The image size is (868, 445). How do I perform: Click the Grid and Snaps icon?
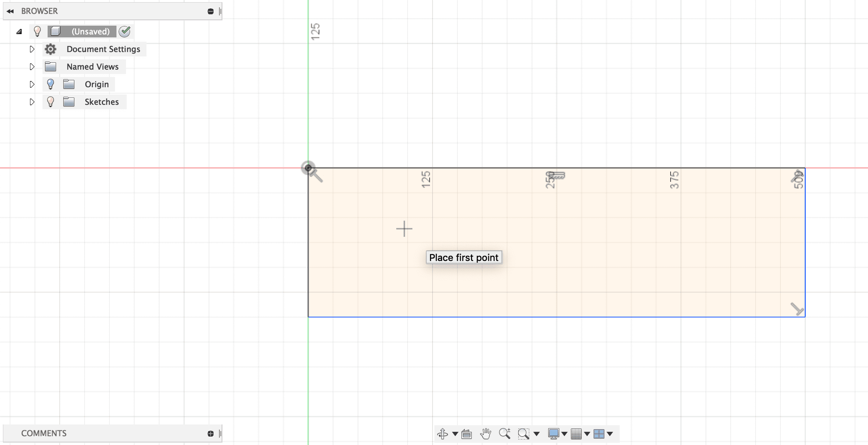(x=576, y=434)
